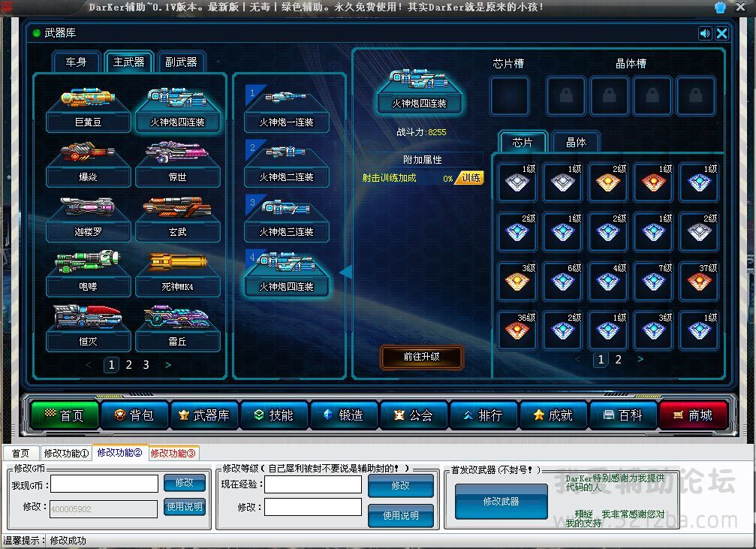Choose the 惊世 weapon
756x549 pixels.
coord(178,155)
